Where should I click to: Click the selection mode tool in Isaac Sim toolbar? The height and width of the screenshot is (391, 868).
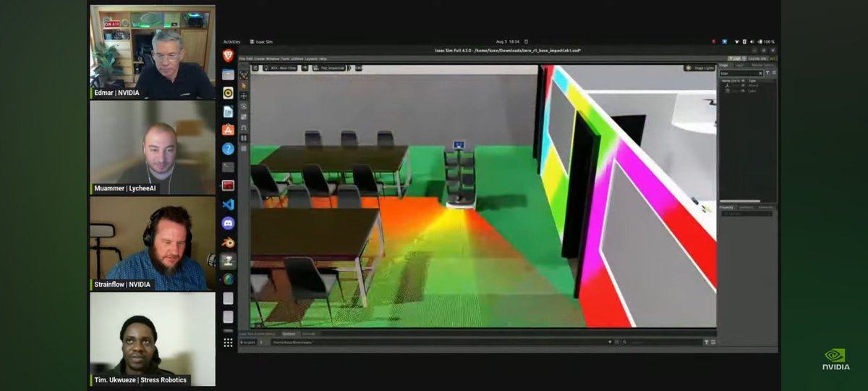[244, 75]
